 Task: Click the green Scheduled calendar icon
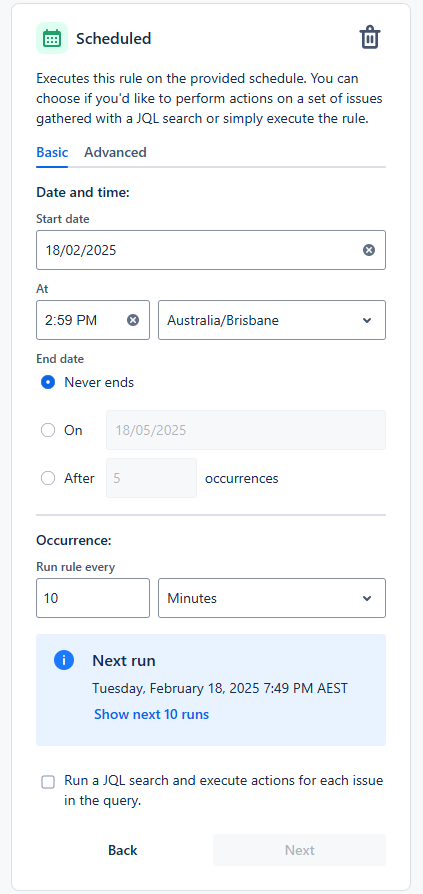click(x=52, y=38)
